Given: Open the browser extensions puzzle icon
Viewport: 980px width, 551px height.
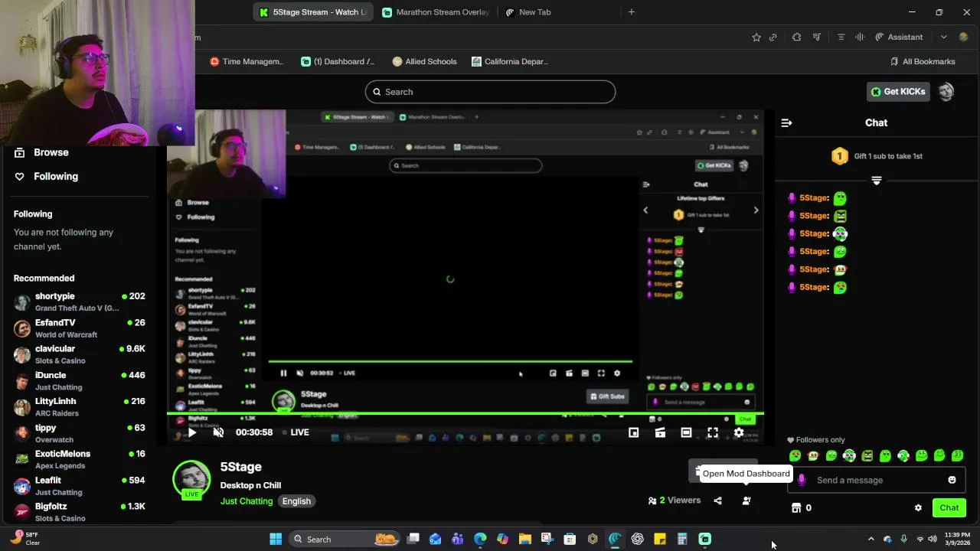Looking at the screenshot, I should [797, 37].
